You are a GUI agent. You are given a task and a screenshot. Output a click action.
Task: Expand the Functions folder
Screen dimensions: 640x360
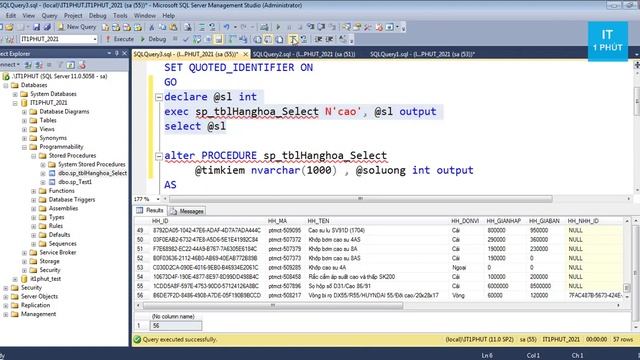coord(34,191)
